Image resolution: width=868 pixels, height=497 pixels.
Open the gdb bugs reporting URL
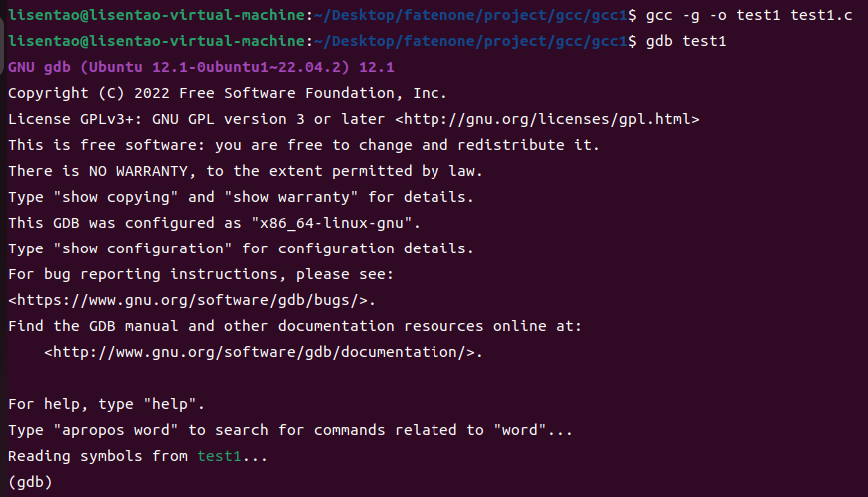click(192, 300)
